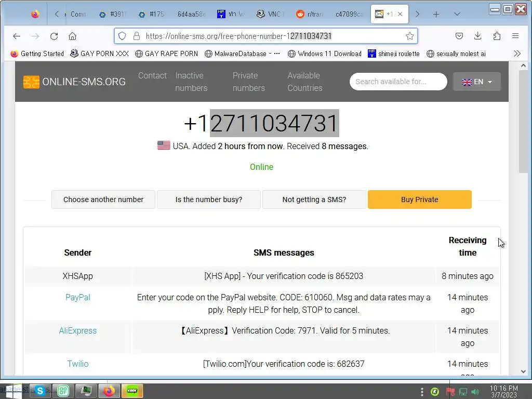Image resolution: width=532 pixels, height=399 pixels.
Task: Open the Firefox hamburger application menu
Action: pyautogui.click(x=515, y=36)
